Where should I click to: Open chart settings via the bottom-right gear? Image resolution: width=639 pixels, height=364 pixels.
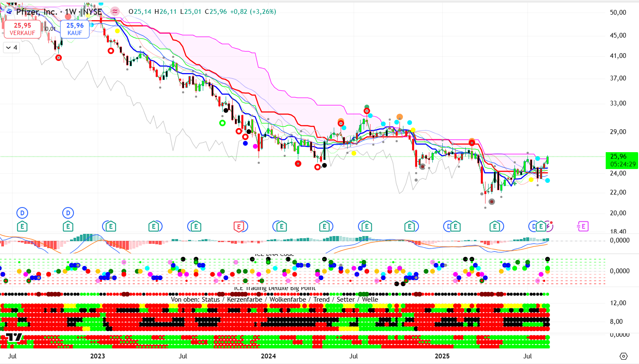[623, 356]
